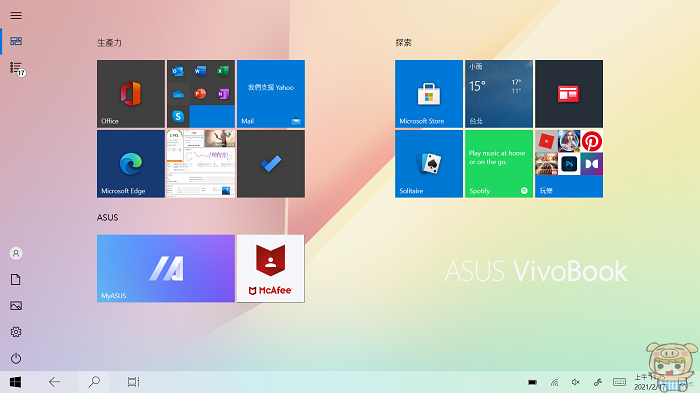700x393 pixels.
Task: Launch the Office tile
Action: point(131,94)
